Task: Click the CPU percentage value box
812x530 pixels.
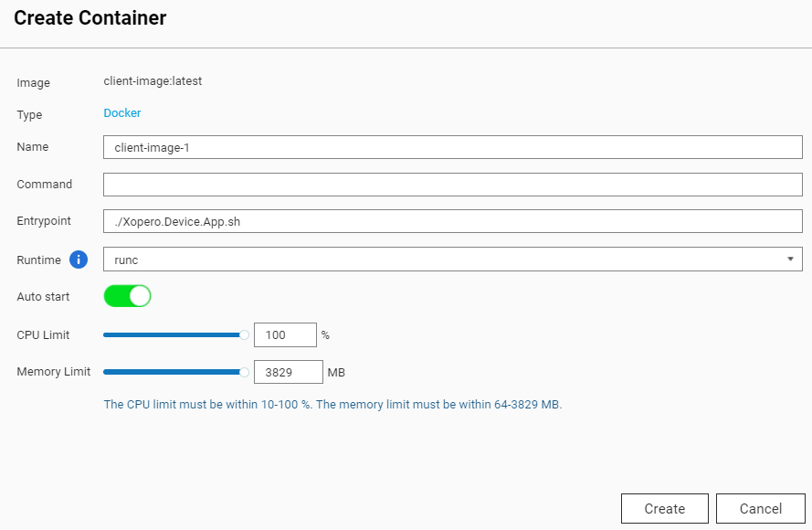Action: (x=285, y=334)
